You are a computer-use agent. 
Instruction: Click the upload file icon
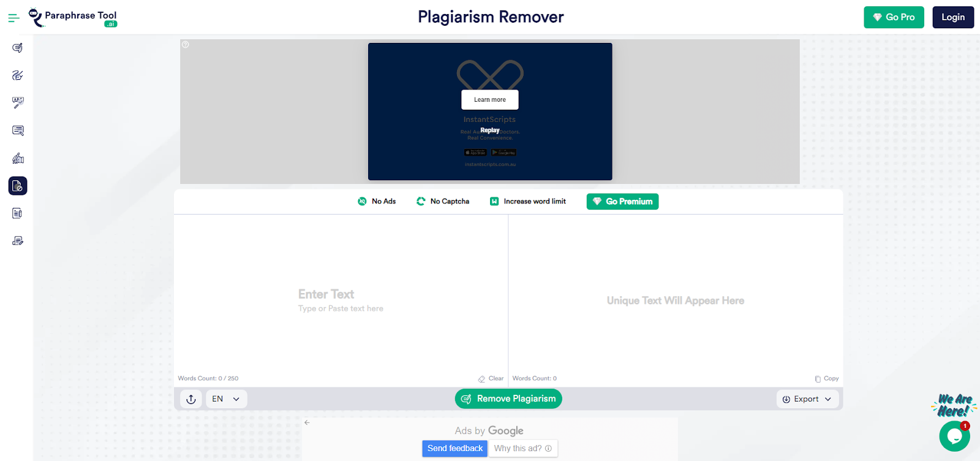(191, 399)
